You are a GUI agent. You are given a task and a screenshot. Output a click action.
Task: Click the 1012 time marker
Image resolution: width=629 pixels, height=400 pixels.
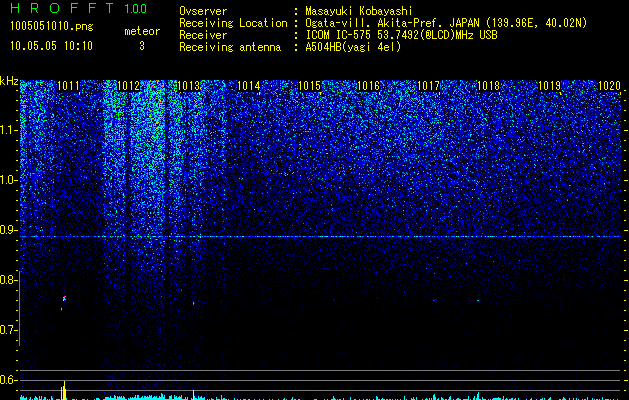click(128, 86)
